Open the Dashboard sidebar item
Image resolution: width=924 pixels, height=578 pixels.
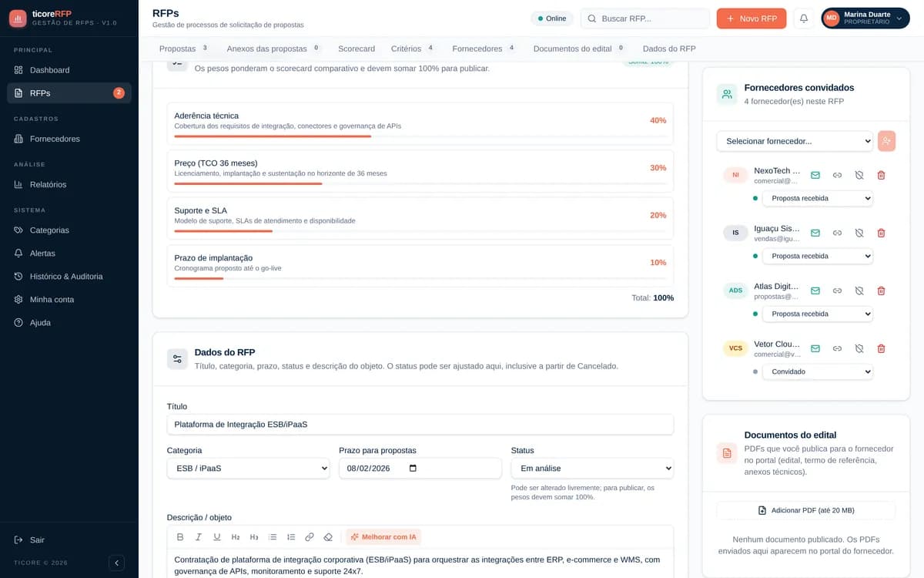click(69, 70)
